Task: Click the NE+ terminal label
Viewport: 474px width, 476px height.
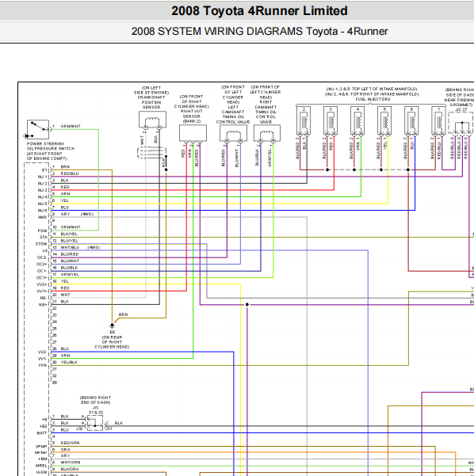Action: click(43, 304)
